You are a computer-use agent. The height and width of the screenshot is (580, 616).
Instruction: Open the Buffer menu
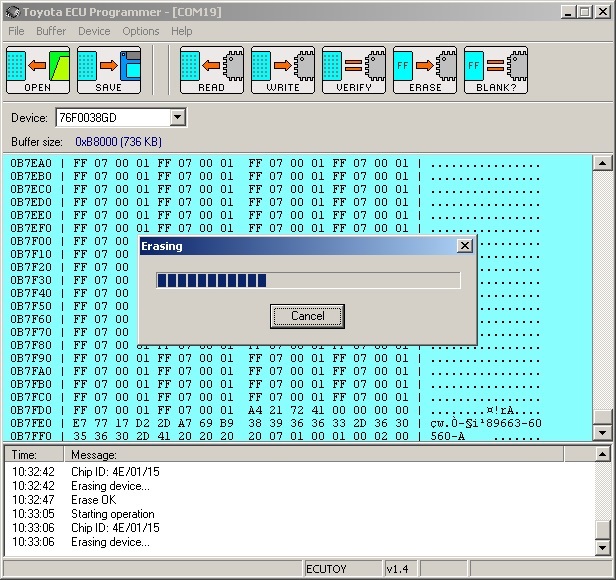point(51,31)
